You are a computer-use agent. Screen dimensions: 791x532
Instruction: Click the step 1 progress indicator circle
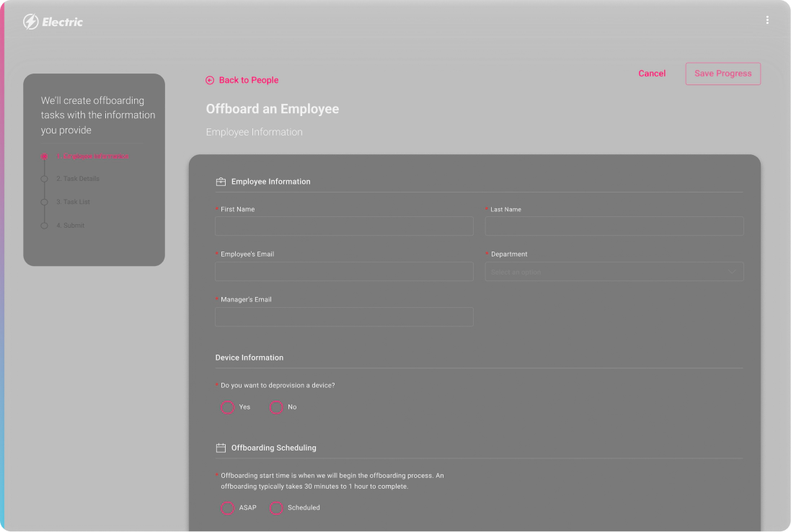click(x=44, y=156)
